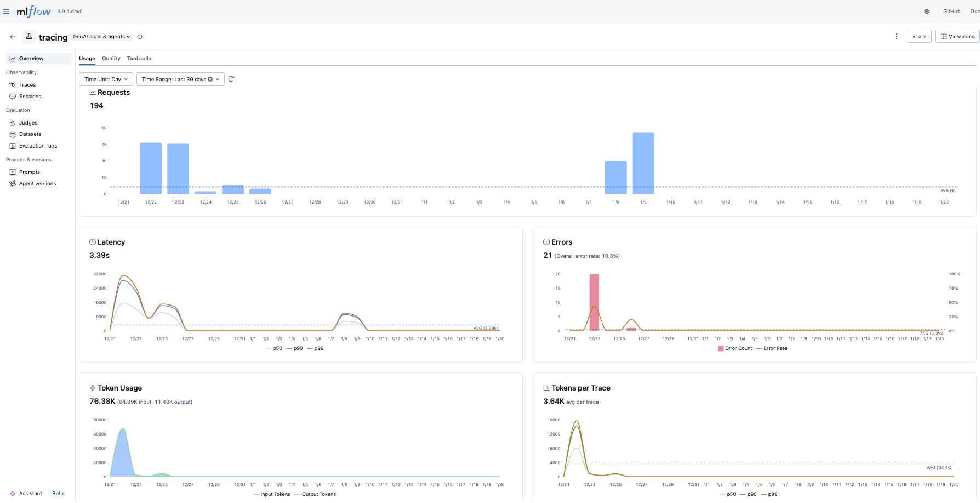Open Judges from the Evaluation section
The image size is (980, 503).
[27, 122]
